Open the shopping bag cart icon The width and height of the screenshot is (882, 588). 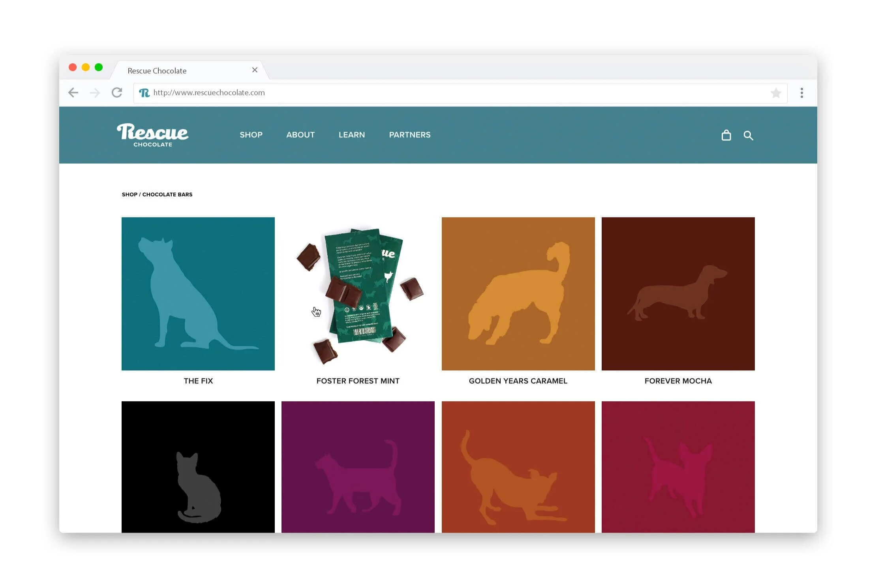point(726,135)
